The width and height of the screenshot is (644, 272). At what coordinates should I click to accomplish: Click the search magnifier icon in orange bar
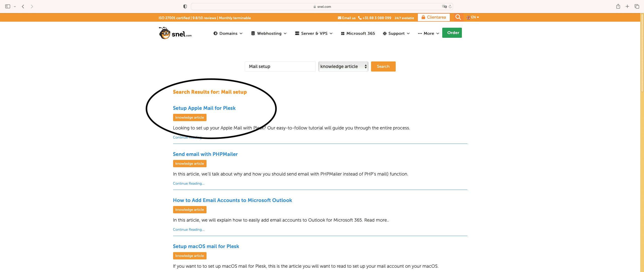click(458, 17)
